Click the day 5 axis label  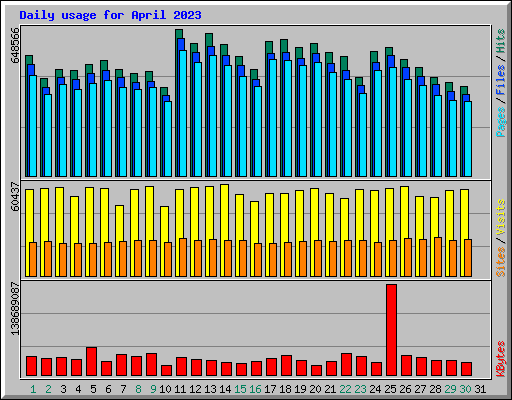pos(93,389)
